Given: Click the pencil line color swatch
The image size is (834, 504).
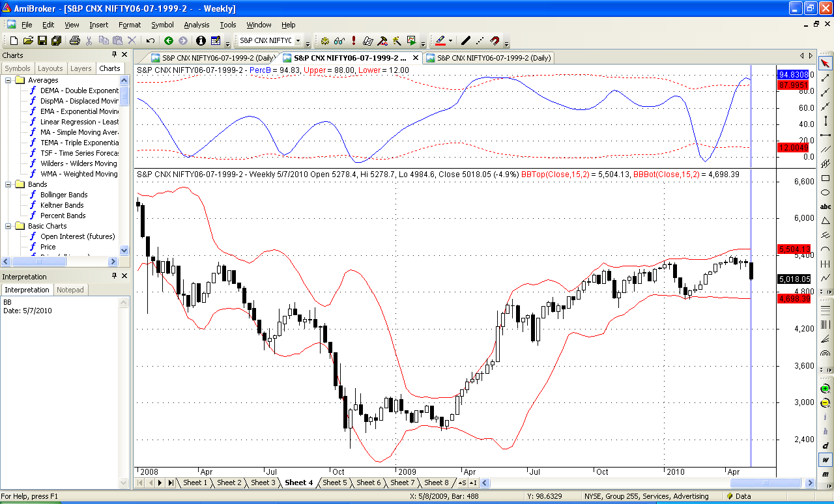Looking at the screenshot, I should [440, 40].
